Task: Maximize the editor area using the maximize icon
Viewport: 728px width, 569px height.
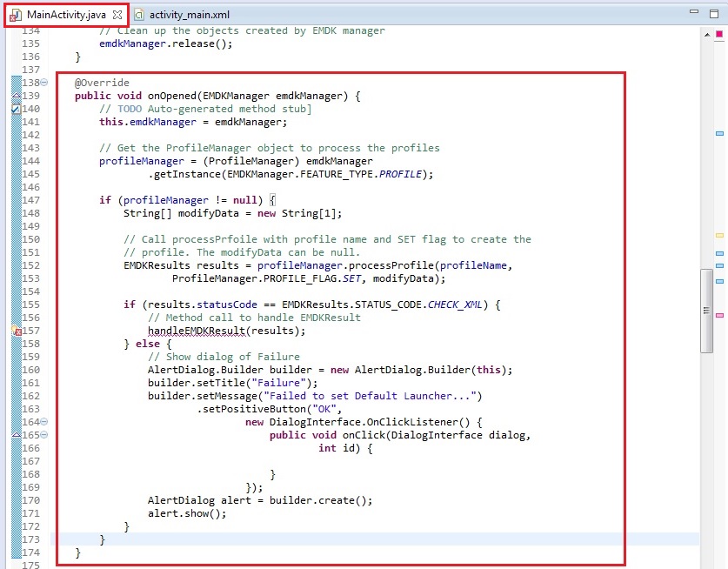Action: pos(712,13)
